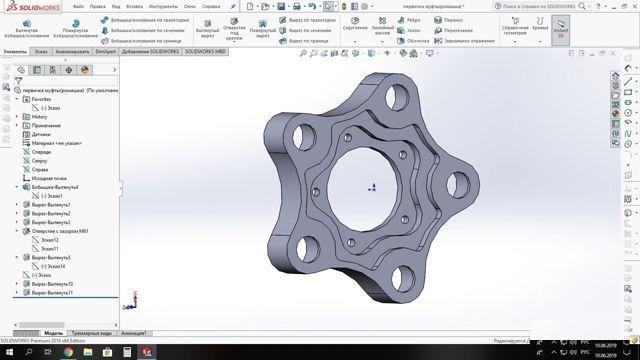Toggle the Instant 3D button
Screen dimensions: 640x360
(560, 30)
